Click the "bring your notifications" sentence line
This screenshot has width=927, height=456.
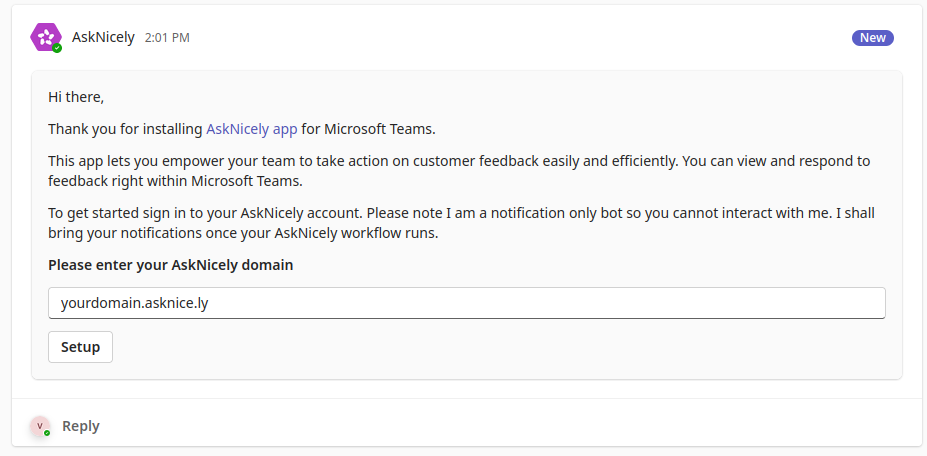click(244, 233)
